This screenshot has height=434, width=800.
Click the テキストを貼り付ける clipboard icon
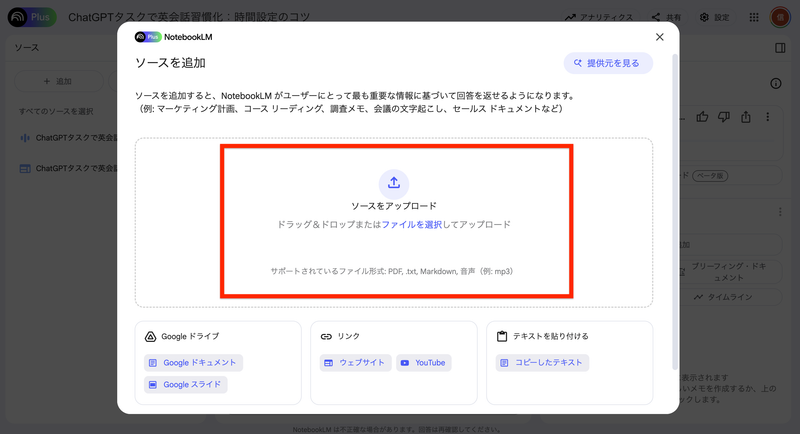(502, 336)
